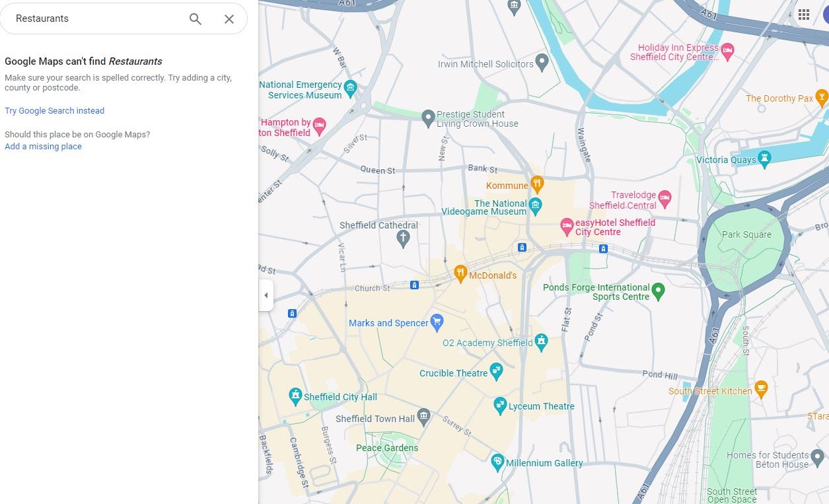Click the Irwin Mitchell Solicitors pin

[x=542, y=62]
